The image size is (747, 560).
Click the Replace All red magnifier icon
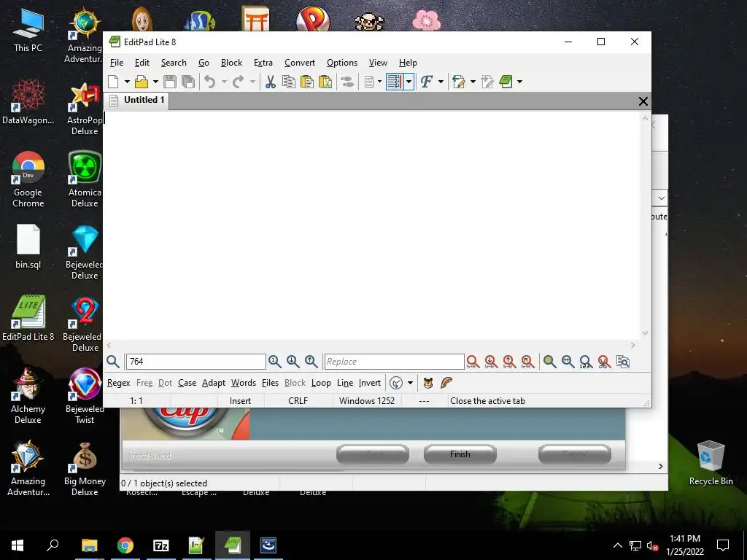527,362
